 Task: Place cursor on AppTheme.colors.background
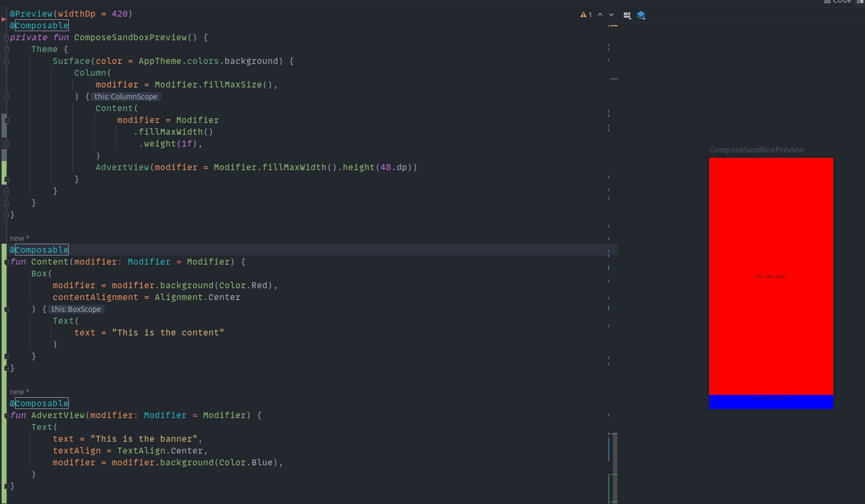click(208, 61)
